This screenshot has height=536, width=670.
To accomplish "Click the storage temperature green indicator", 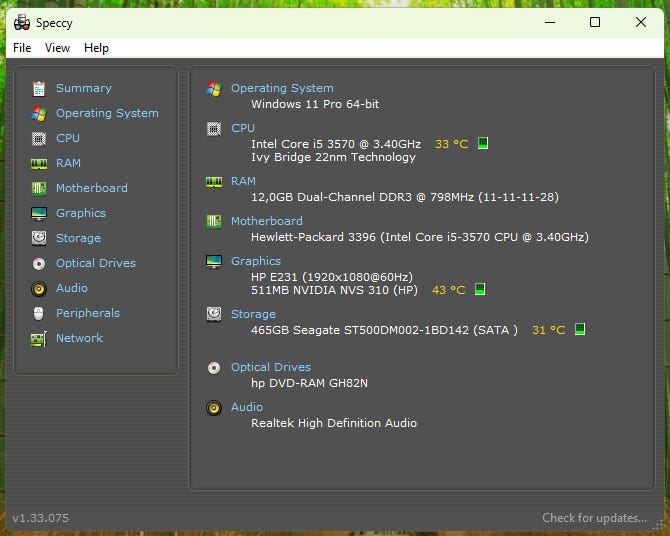I will (x=580, y=329).
